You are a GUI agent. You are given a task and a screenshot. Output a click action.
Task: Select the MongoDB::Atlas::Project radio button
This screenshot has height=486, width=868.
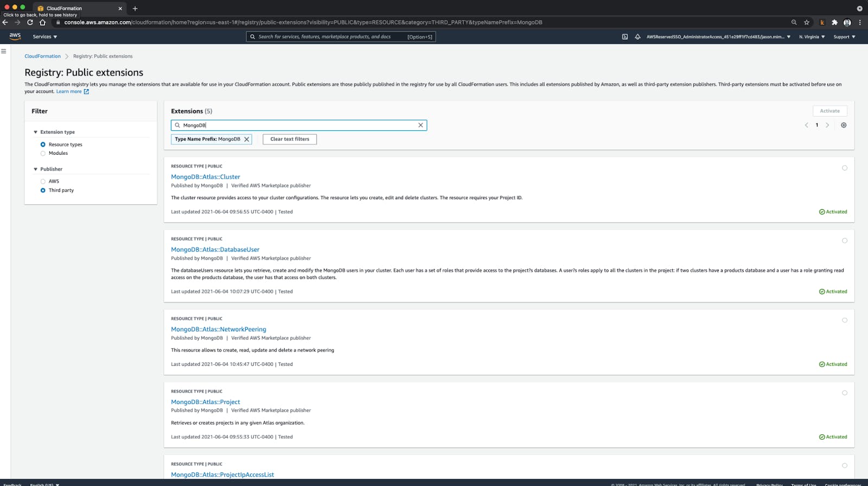[845, 393]
